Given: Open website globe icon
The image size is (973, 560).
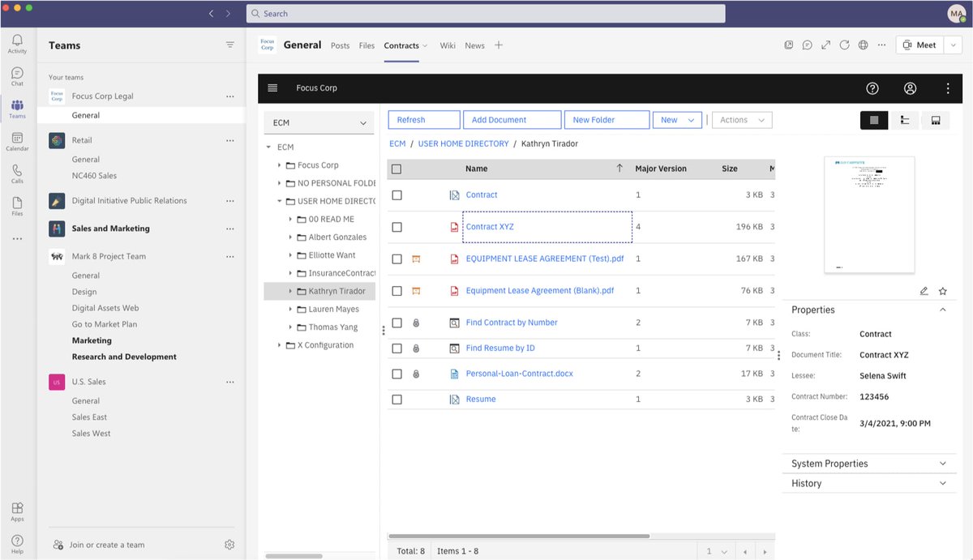Looking at the screenshot, I should pos(863,45).
